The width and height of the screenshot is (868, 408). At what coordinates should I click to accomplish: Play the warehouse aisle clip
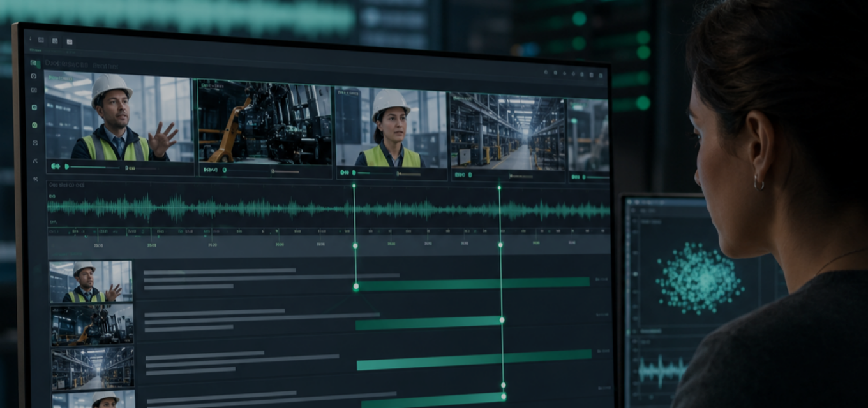[x=470, y=175]
